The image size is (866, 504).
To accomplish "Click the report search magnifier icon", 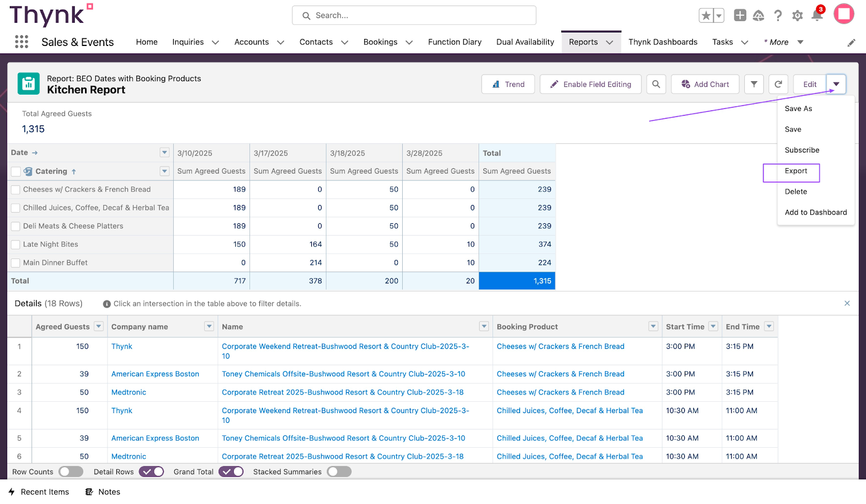I will [656, 84].
